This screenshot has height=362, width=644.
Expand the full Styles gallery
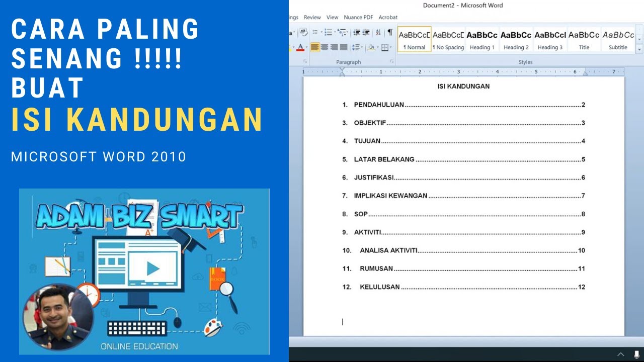(639, 50)
